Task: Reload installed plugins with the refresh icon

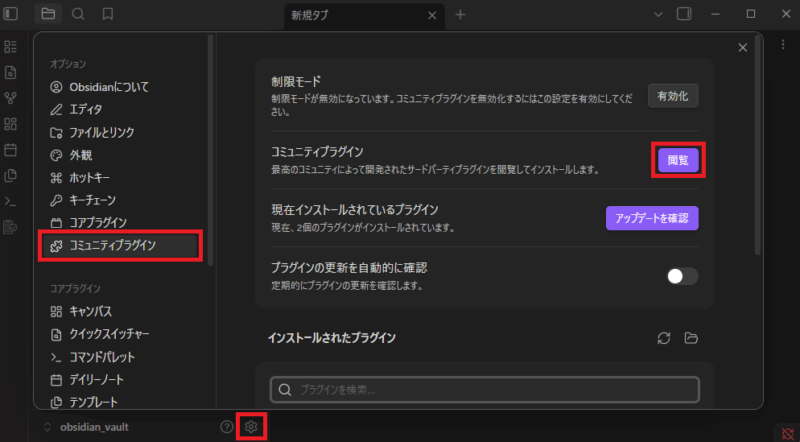Action: click(x=664, y=338)
